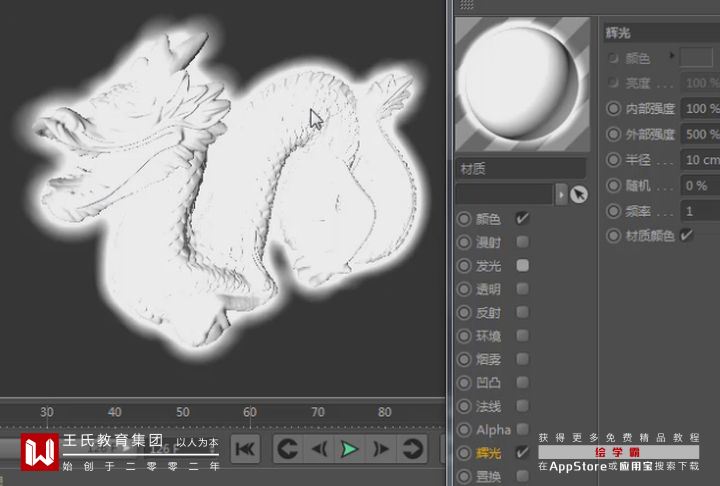Uncheck the 颜色 channel checkbox
The image size is (720, 486).
point(522,218)
